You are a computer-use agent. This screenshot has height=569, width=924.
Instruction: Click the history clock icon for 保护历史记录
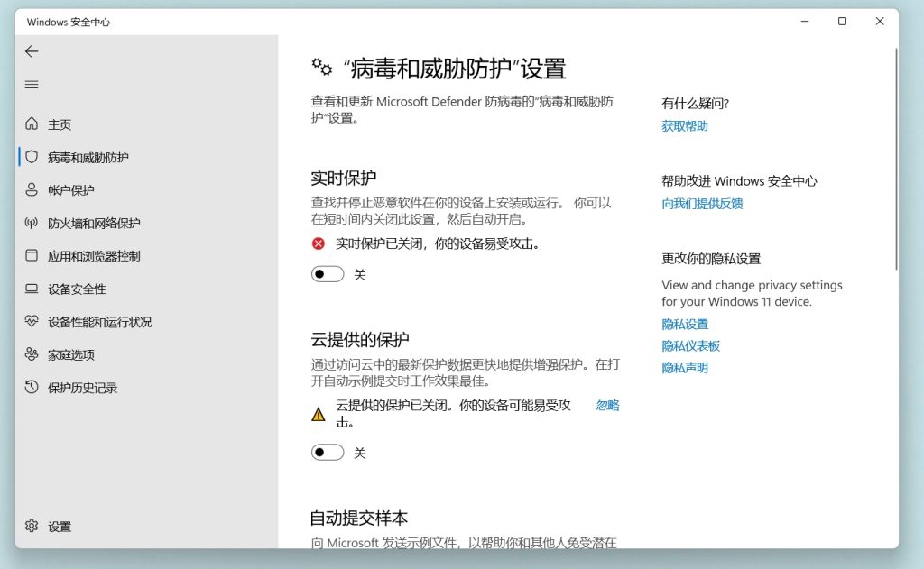pyautogui.click(x=32, y=387)
